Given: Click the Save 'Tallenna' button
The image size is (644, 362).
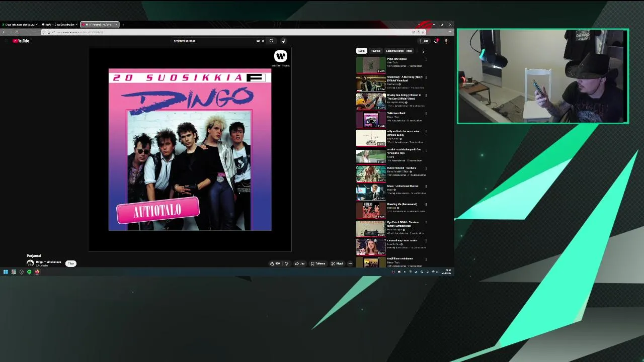Looking at the screenshot, I should click(318, 263).
